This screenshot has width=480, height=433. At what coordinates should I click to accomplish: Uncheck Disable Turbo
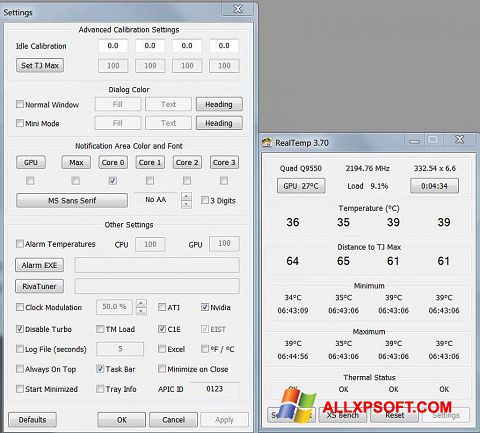pos(20,329)
